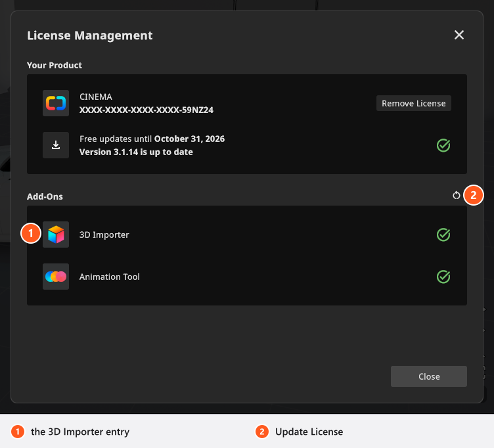
Task: Click the CINEMA product logo icon
Action: click(x=56, y=103)
